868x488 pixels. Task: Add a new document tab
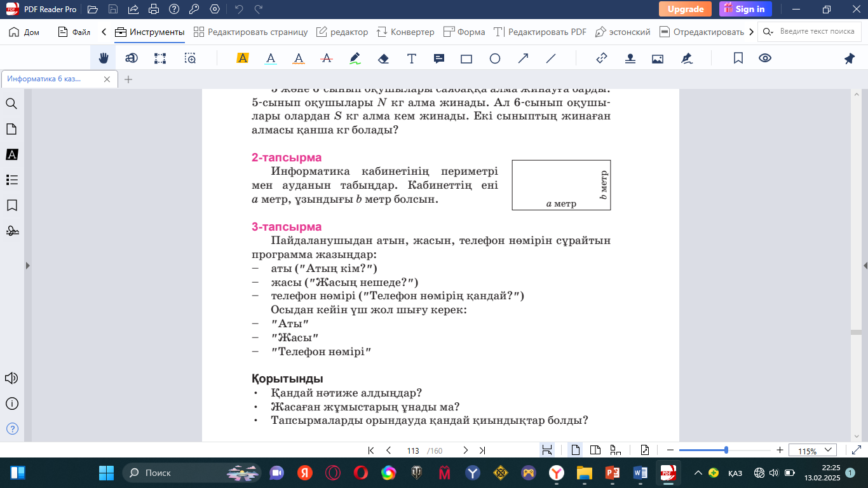point(128,79)
